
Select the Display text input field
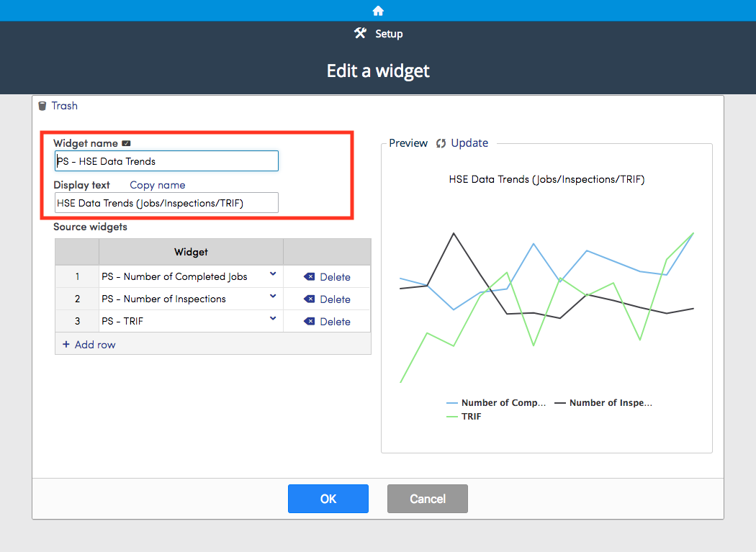[166, 203]
